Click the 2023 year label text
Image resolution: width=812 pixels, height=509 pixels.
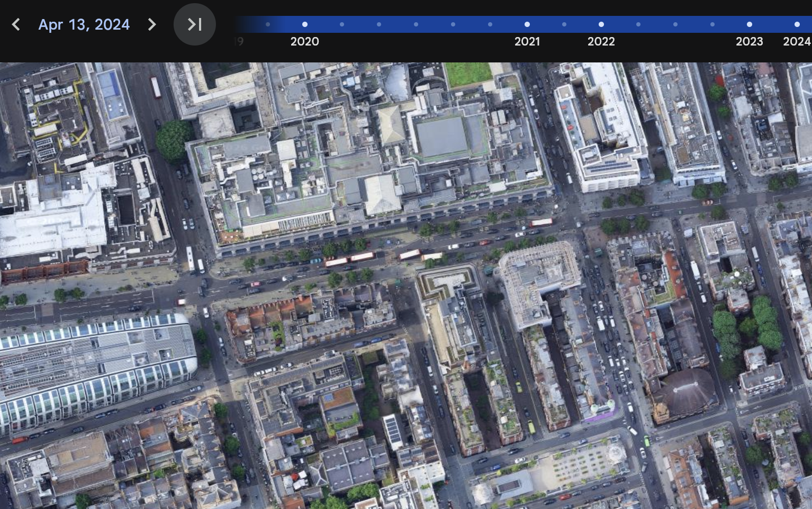(750, 41)
